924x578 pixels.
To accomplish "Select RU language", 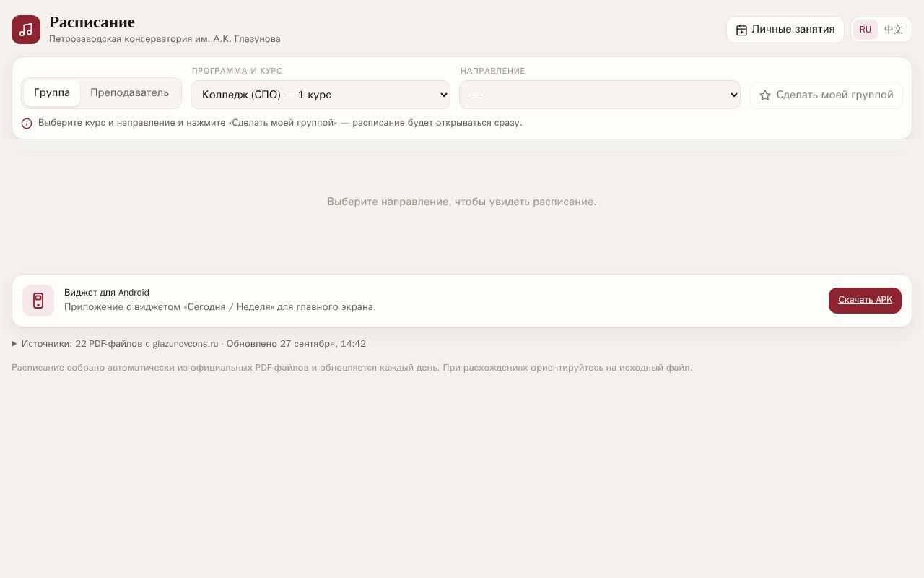I will [x=866, y=30].
